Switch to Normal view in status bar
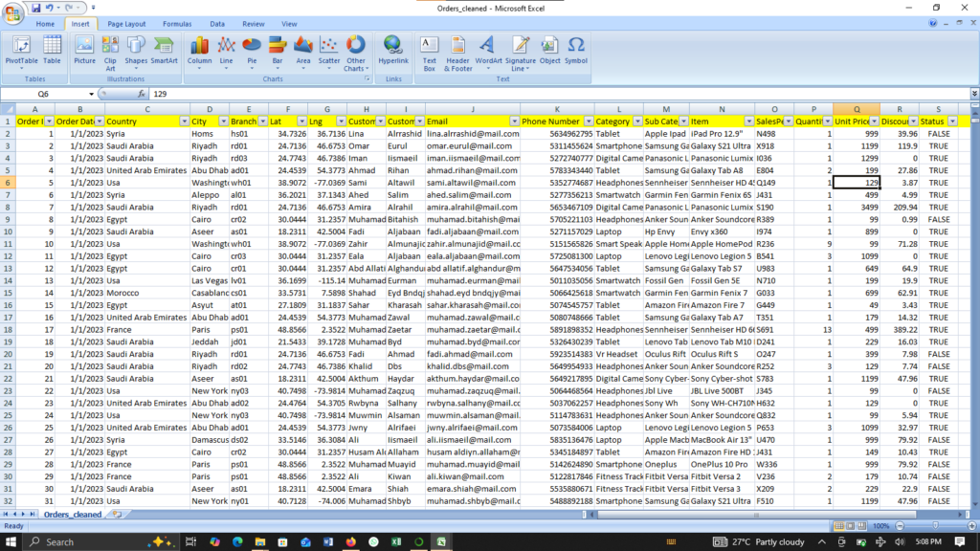The height and width of the screenshot is (551, 980). coord(838,526)
